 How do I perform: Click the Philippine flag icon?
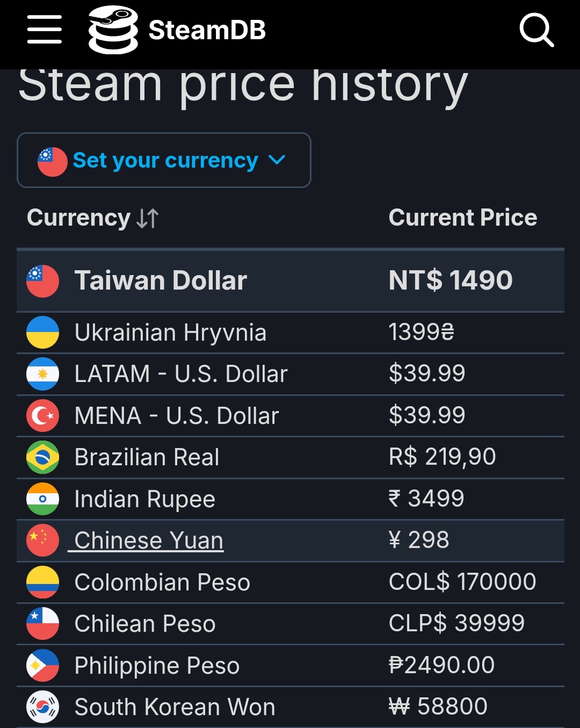click(42, 665)
